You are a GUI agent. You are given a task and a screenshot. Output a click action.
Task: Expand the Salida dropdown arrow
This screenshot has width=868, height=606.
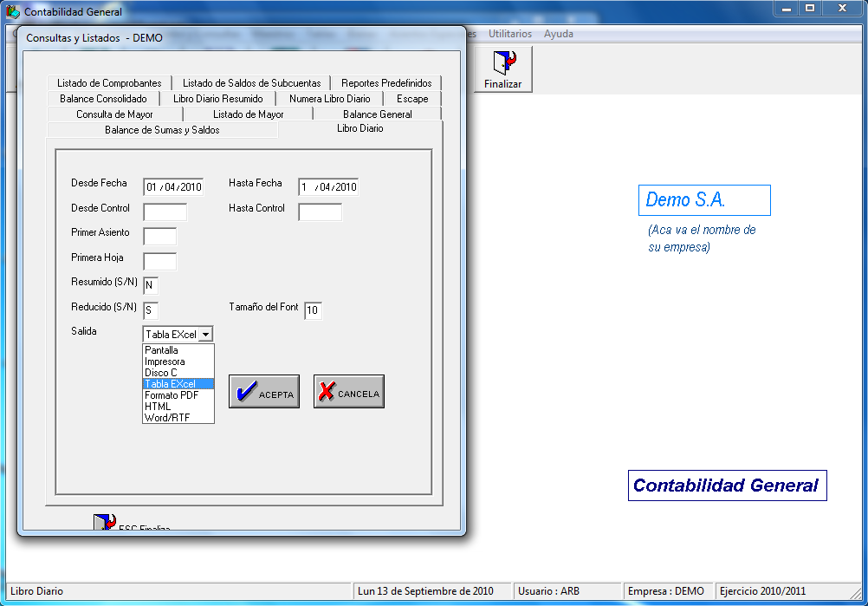pos(206,335)
